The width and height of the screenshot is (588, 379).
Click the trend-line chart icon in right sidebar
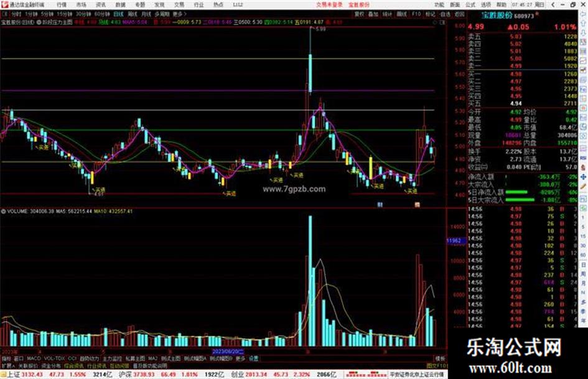[584, 60]
